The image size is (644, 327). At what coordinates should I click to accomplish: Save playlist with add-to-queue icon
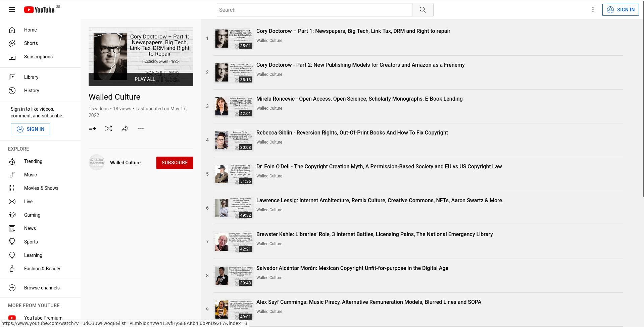(x=92, y=128)
